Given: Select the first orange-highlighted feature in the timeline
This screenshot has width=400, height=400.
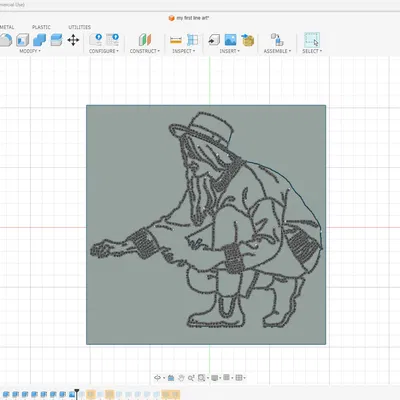Looking at the screenshot, I should pyautogui.click(x=91, y=395).
